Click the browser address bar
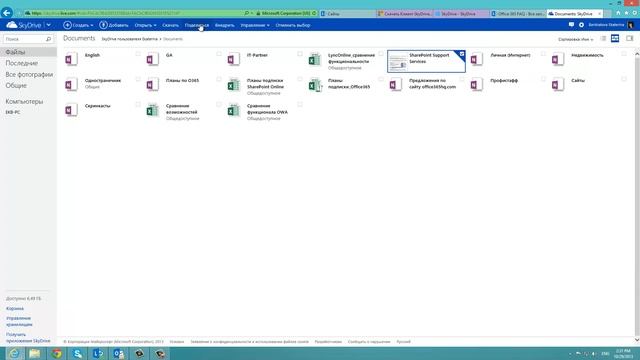Viewport: 640px width, 360px height. pos(135,13)
